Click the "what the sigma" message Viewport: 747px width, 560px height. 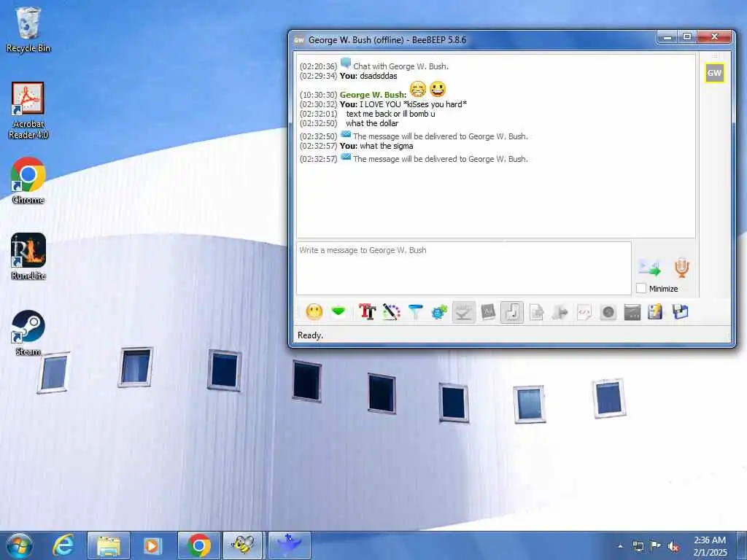point(387,146)
